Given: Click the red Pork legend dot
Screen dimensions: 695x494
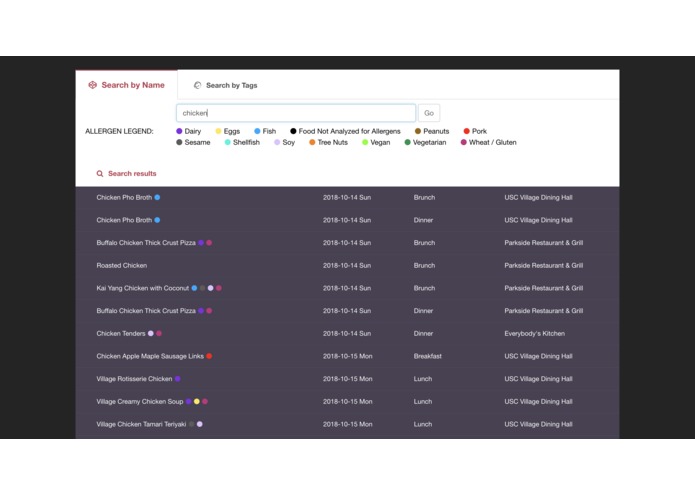Looking at the screenshot, I should [x=466, y=131].
